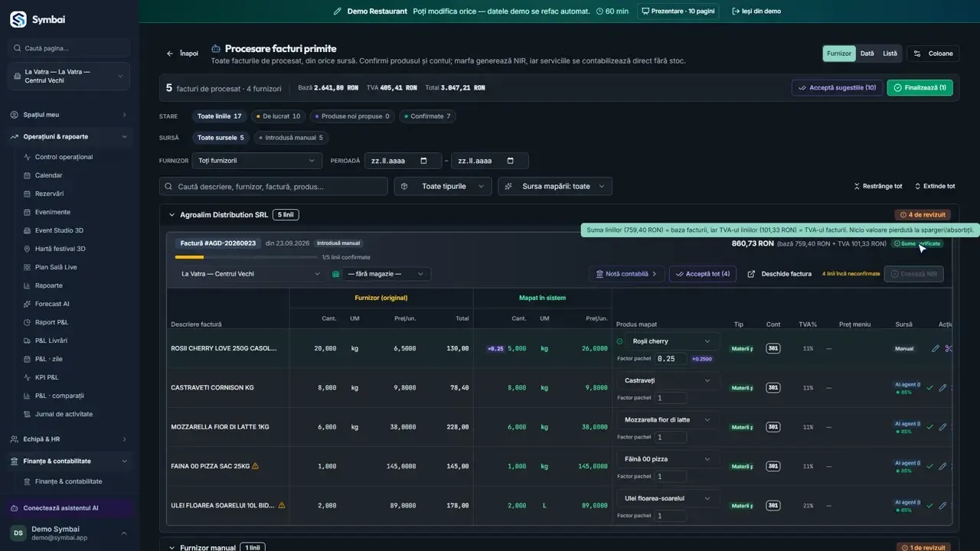The image size is (980, 551).
Task: Open Raport P&L in the sidebar
Action: (x=51, y=322)
